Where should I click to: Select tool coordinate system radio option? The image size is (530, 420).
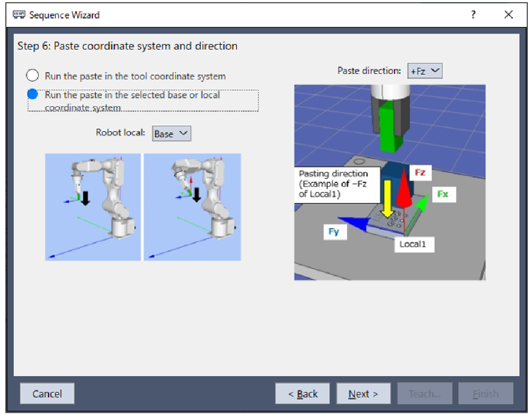point(33,75)
